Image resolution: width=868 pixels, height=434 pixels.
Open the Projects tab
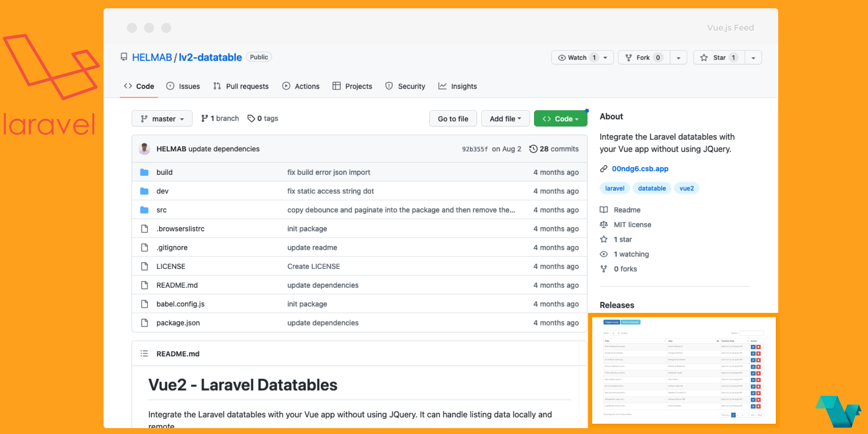(x=352, y=86)
